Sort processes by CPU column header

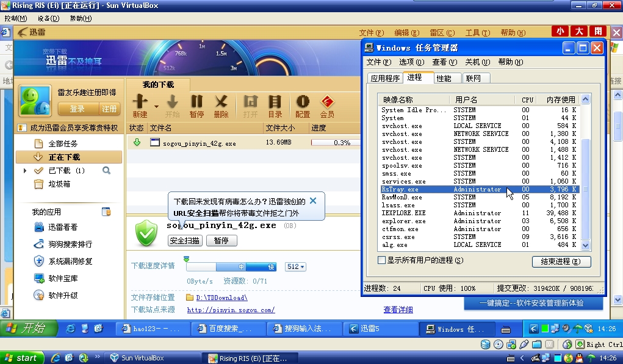527,99
